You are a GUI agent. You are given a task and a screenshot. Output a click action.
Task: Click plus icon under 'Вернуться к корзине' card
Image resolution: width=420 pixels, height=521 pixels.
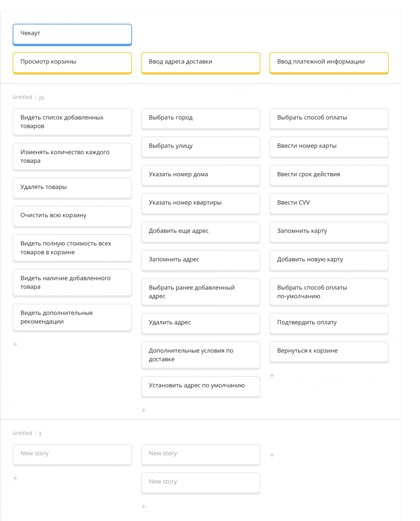tap(272, 375)
